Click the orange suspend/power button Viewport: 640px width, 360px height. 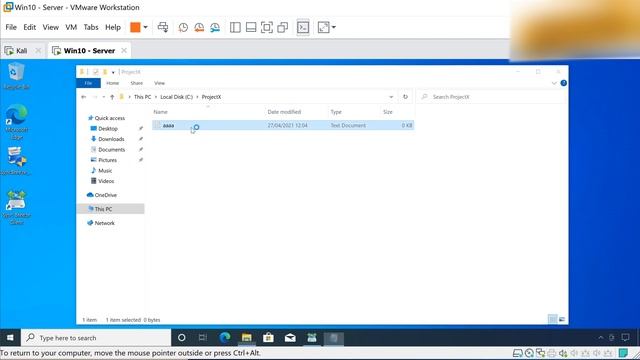pos(135,27)
